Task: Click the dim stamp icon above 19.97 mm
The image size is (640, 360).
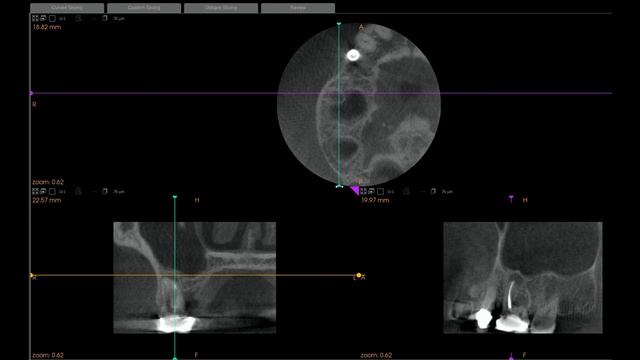Action: (407, 191)
